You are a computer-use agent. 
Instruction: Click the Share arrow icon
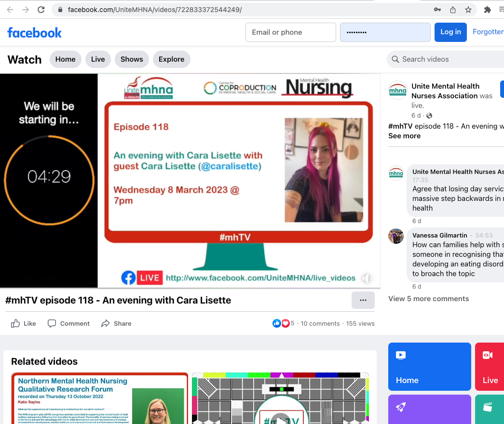[x=106, y=323]
